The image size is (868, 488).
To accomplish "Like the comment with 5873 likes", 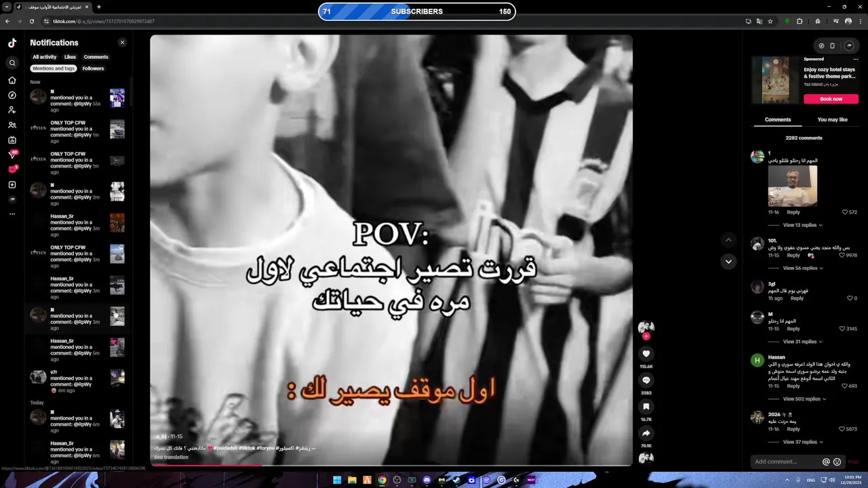I will coord(842,429).
